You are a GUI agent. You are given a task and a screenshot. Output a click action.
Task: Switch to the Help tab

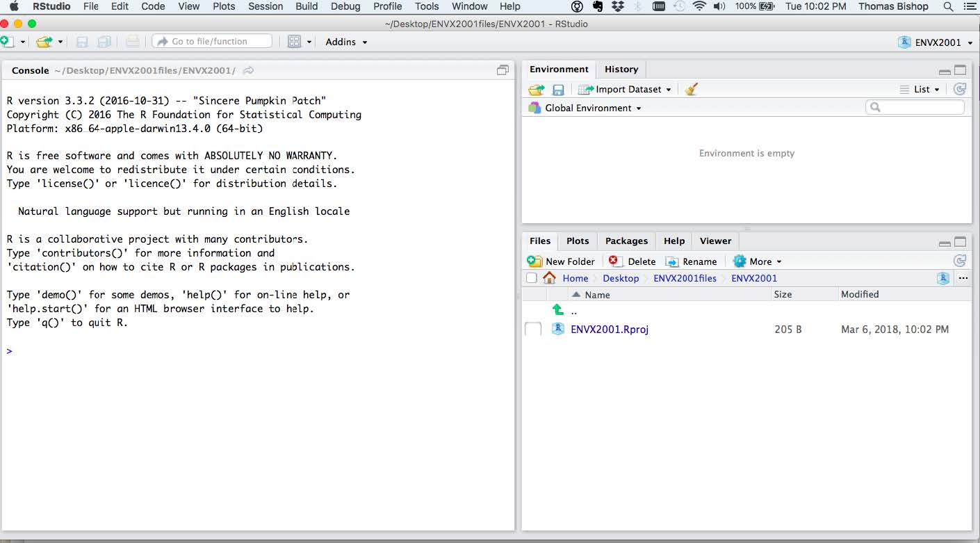point(674,241)
